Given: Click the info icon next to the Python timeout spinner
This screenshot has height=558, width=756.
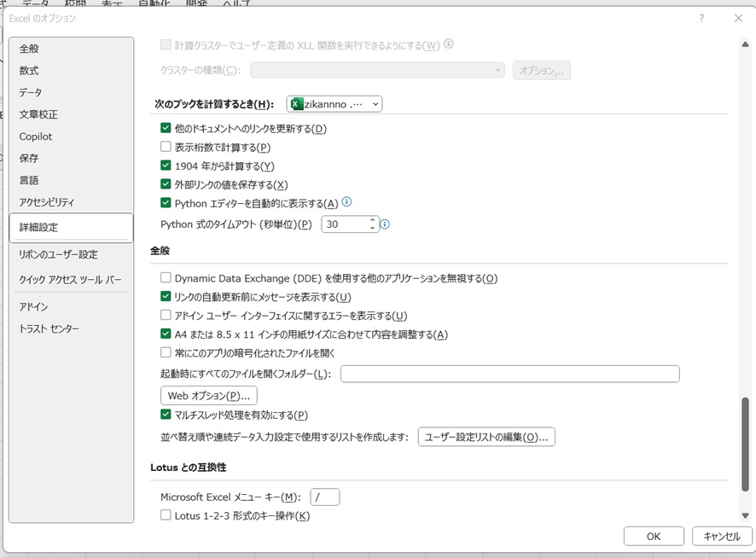Looking at the screenshot, I should pyautogui.click(x=385, y=224).
